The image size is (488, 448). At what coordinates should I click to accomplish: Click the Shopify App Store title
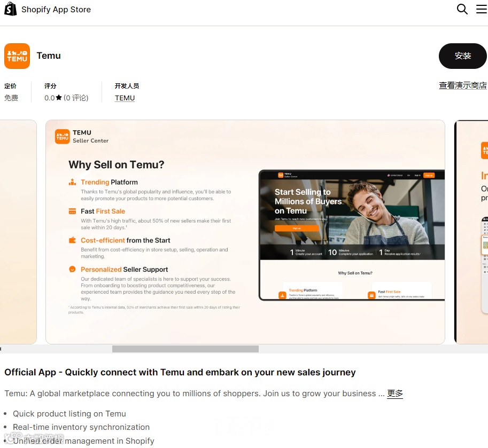point(56,10)
